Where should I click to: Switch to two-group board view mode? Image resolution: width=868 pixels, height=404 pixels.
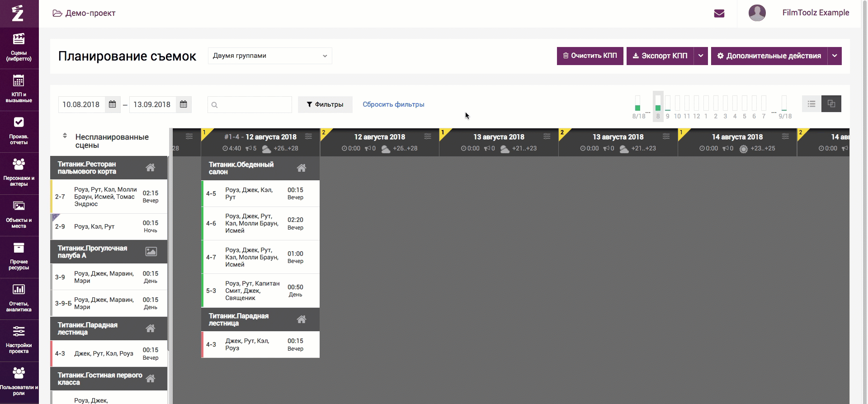pyautogui.click(x=831, y=104)
